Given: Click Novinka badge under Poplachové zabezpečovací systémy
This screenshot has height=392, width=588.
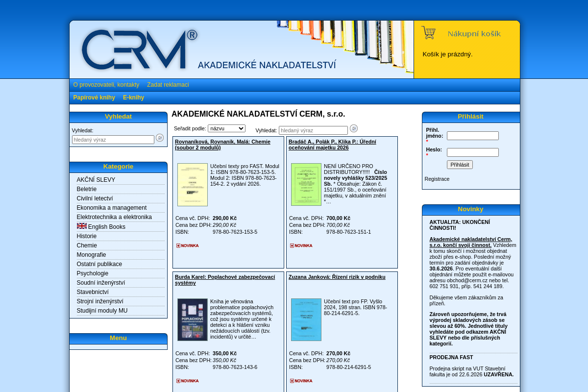Looking at the screenshot, I should [x=188, y=381].
